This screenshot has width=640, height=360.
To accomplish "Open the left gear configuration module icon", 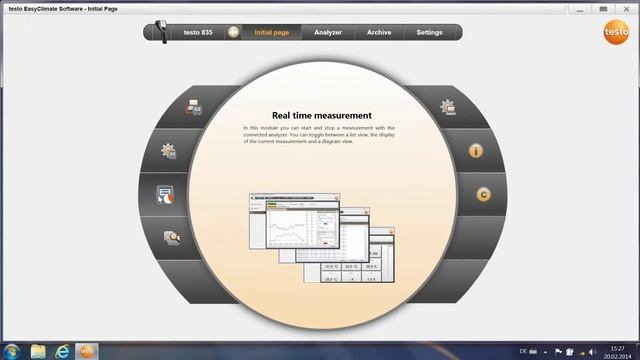I will tap(168, 151).
